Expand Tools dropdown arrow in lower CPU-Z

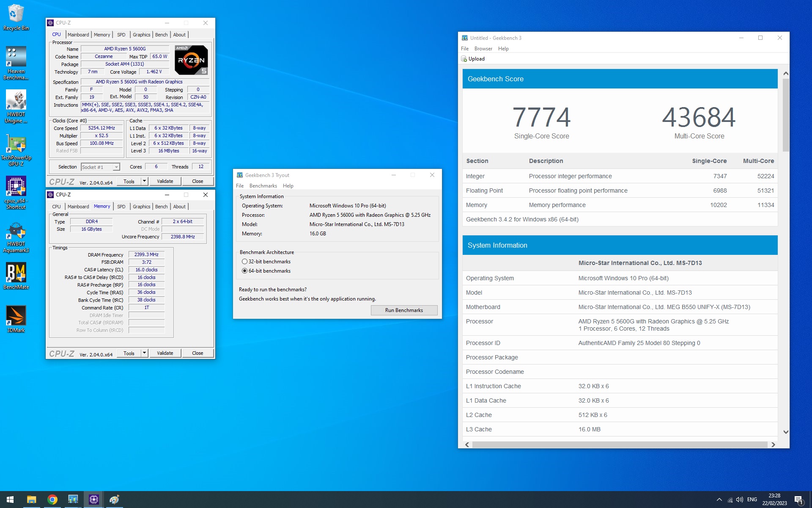(x=144, y=353)
